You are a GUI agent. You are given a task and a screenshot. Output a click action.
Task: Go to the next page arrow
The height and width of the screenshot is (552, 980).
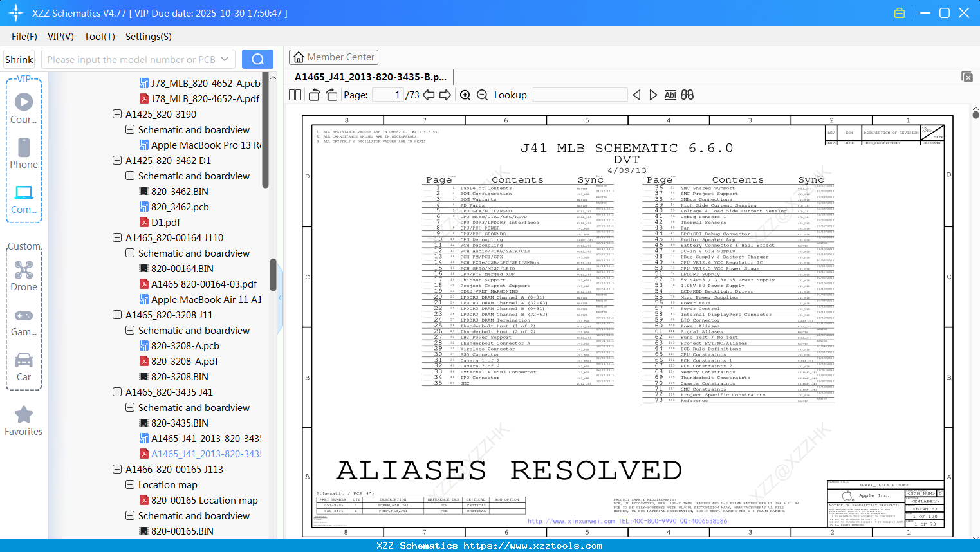point(445,95)
